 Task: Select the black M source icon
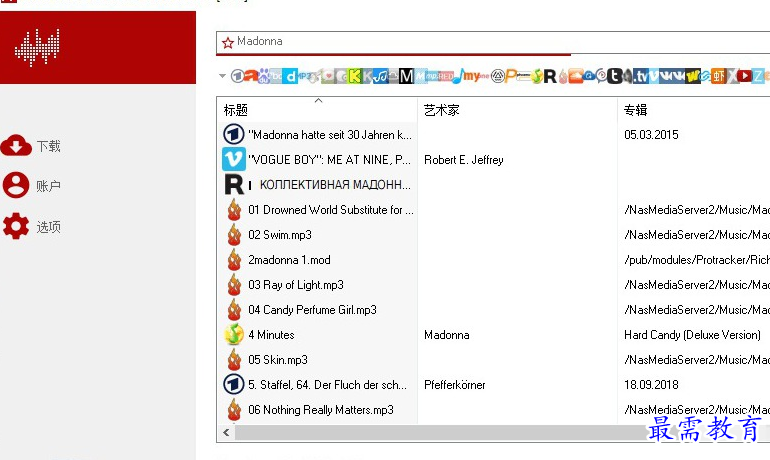[x=407, y=76]
